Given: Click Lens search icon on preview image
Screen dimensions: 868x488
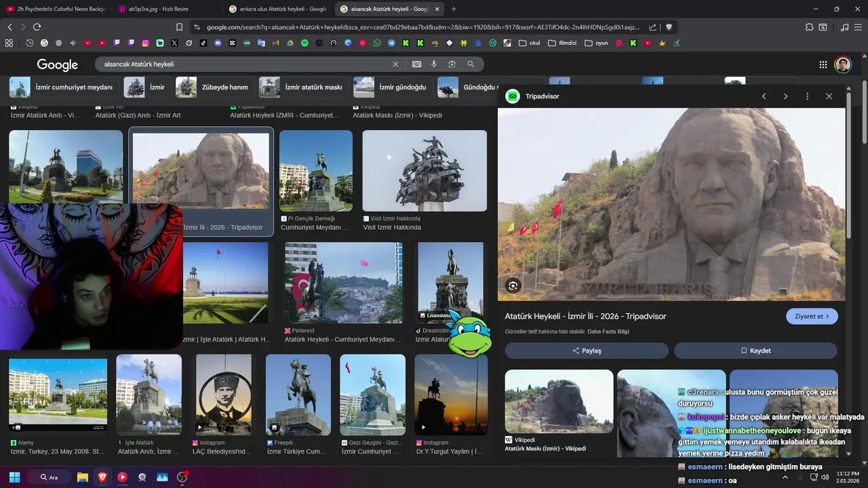Looking at the screenshot, I should pyautogui.click(x=513, y=286).
